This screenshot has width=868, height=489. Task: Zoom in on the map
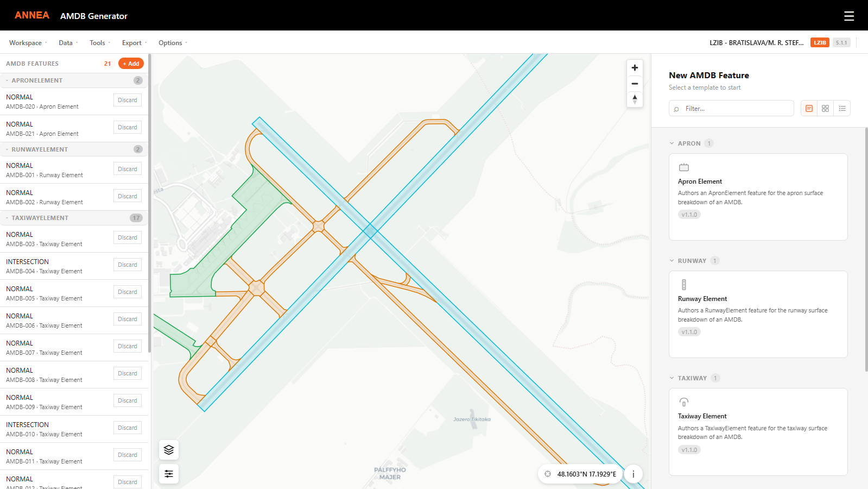point(635,68)
